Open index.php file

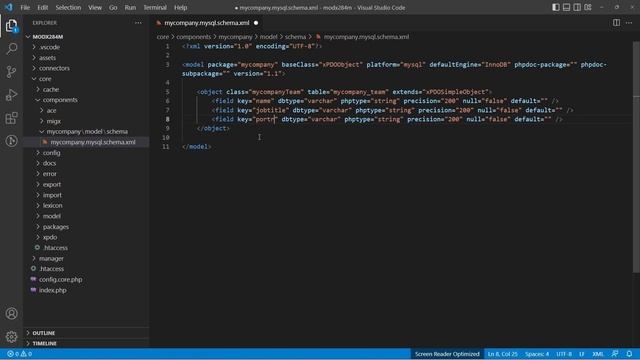click(53, 290)
